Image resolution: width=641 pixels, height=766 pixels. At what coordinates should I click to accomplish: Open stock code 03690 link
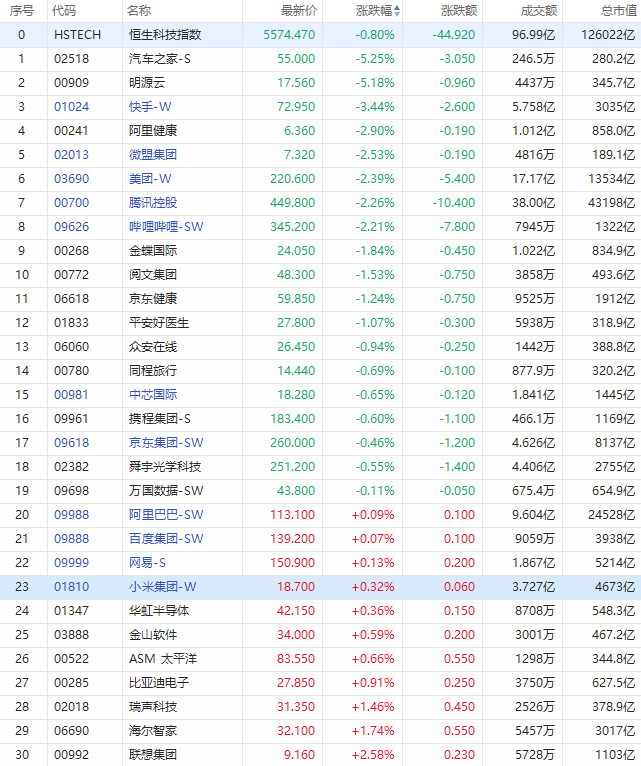72,179
